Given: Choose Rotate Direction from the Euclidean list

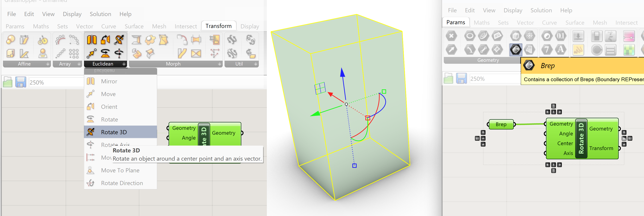Looking at the screenshot, I should [x=122, y=183].
